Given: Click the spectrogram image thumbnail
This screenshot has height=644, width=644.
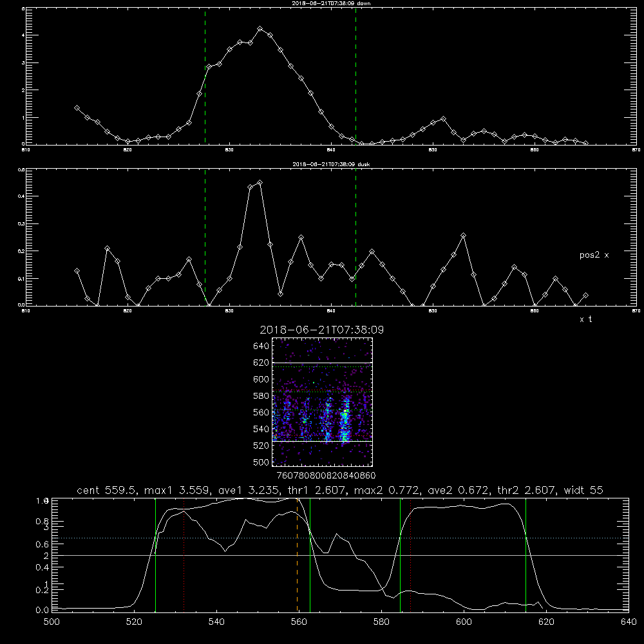Looking at the screenshot, I should click(322, 402).
